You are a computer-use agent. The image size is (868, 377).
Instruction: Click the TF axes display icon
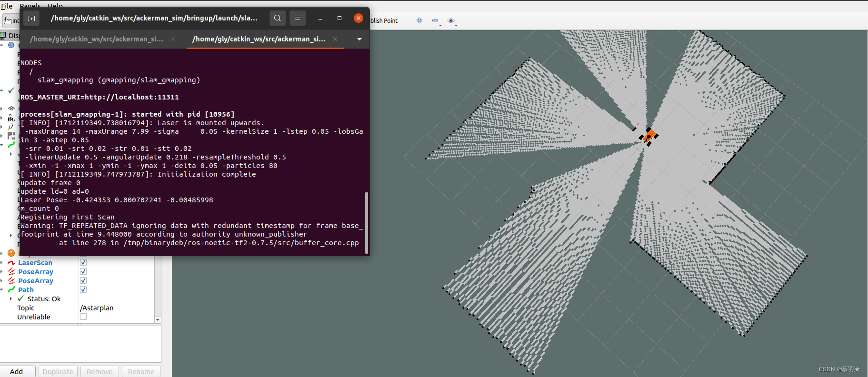pyautogui.click(x=11, y=127)
